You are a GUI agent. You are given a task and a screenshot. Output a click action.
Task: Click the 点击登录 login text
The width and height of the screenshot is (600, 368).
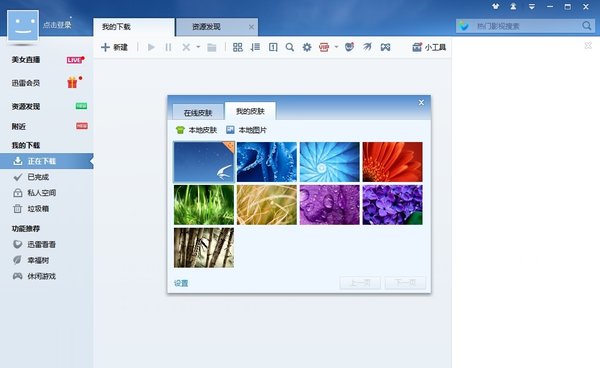pyautogui.click(x=57, y=25)
